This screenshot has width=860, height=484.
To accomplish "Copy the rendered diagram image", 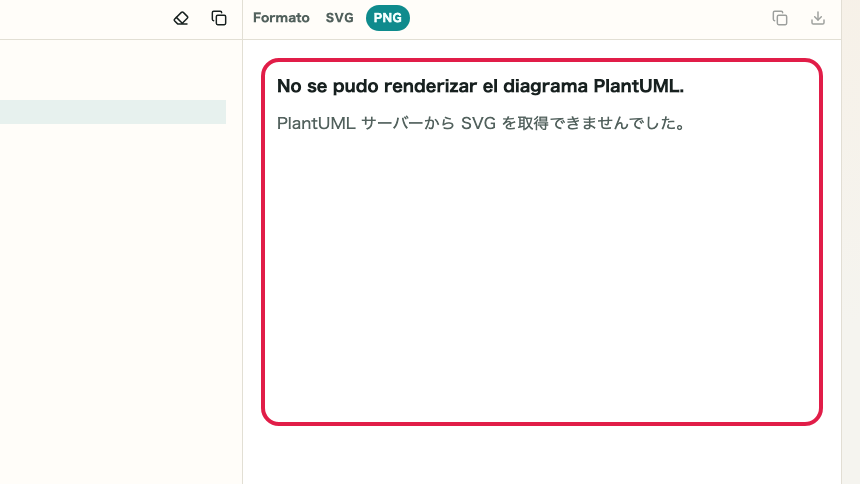I will pyautogui.click(x=780, y=18).
